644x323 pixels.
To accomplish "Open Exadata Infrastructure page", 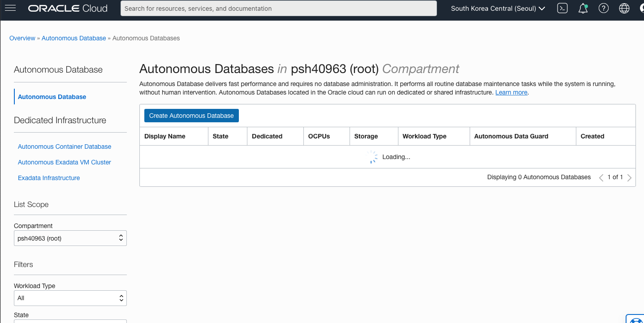I will (49, 178).
